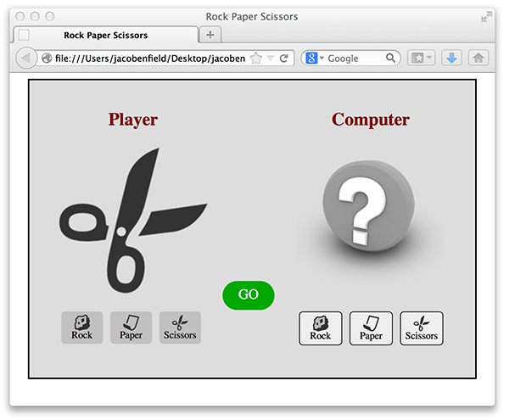
Task: Click Paper under the Computer panel
Action: click(x=371, y=328)
